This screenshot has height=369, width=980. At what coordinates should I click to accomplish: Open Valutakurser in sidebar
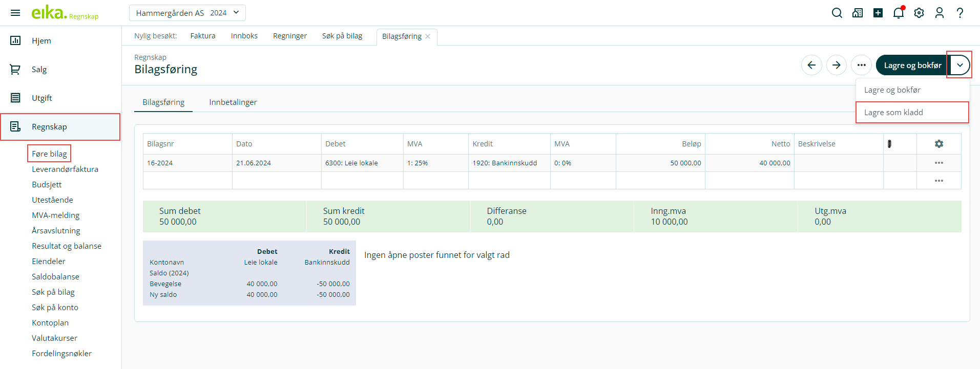tap(54, 338)
